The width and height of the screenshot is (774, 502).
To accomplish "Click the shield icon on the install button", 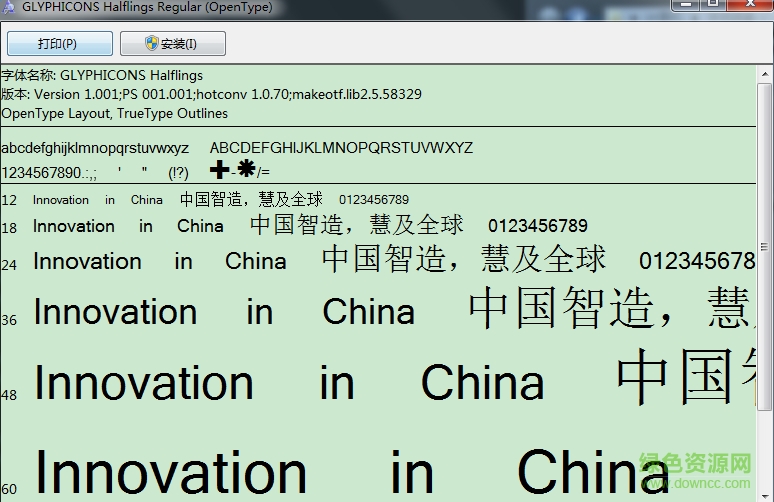I will coord(152,44).
